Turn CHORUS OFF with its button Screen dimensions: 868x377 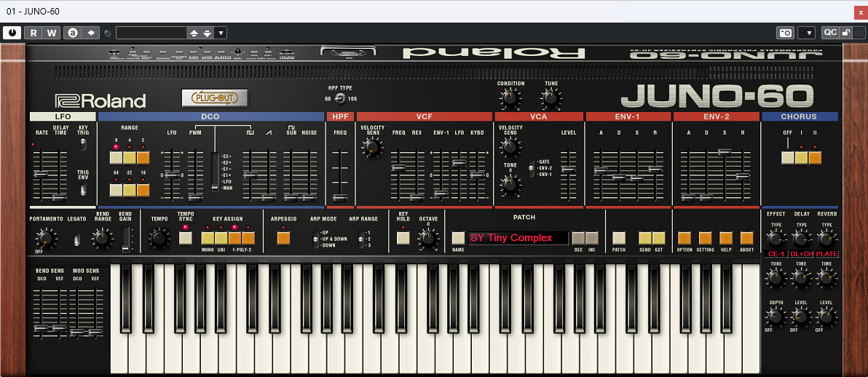tap(789, 158)
